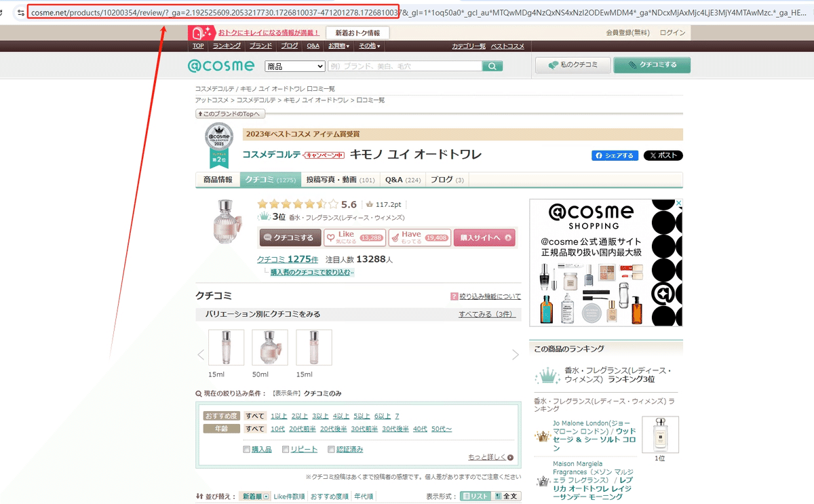Click 会員登録(無料) link

[628, 33]
